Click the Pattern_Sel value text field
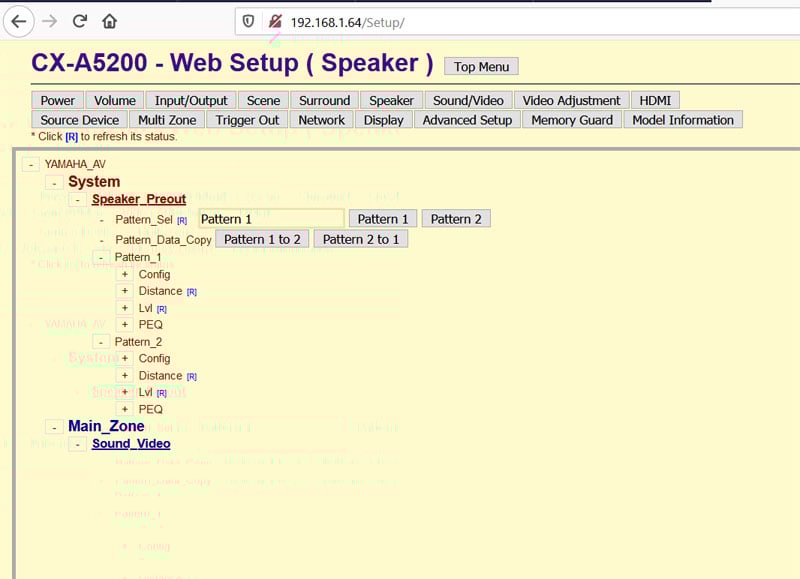Image resolution: width=800 pixels, height=579 pixels. pos(271,219)
